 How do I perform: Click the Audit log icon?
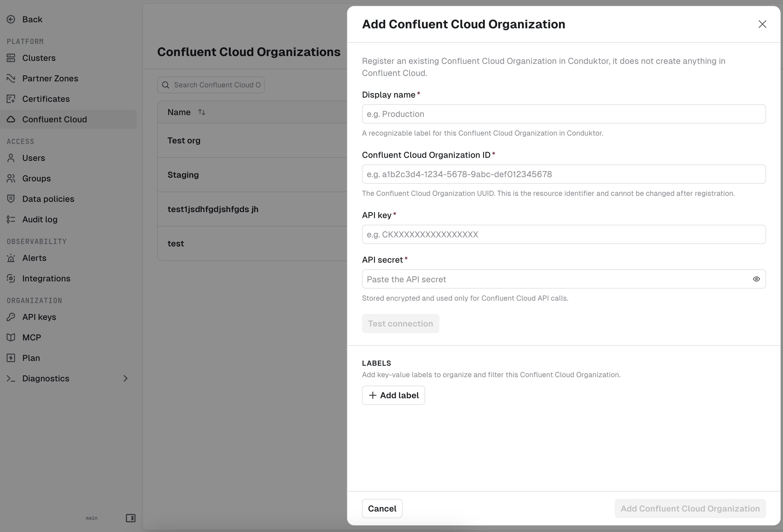(11, 220)
